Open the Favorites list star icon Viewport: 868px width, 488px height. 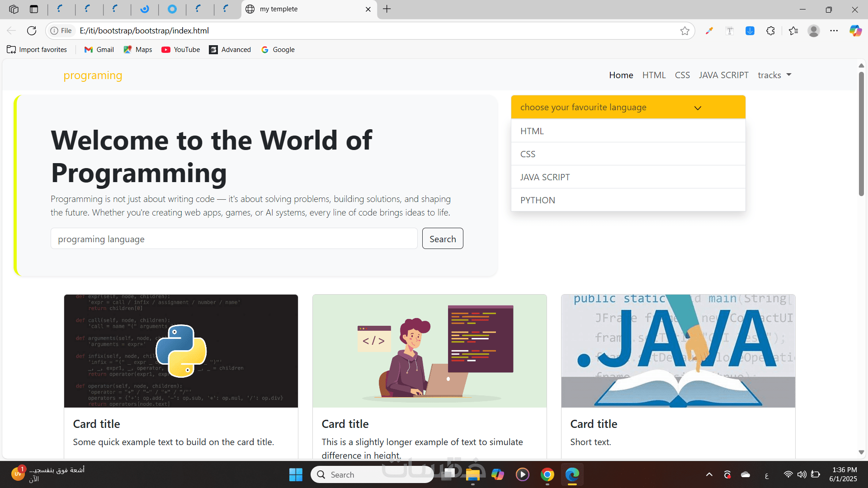click(x=793, y=31)
